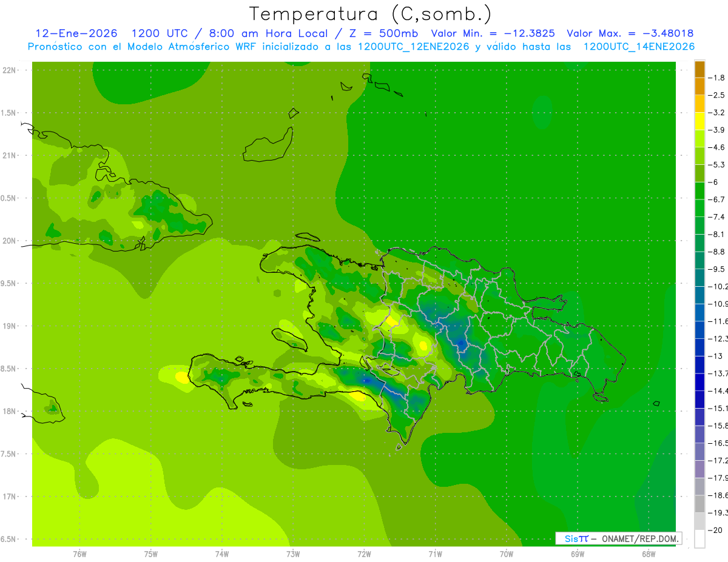The height and width of the screenshot is (562, 728).
Task: Click the '-7.4' legend value
Action: (x=716, y=217)
